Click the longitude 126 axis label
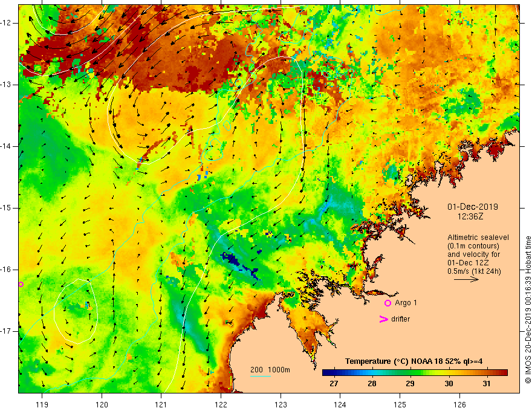Screen dimensions: 532x411 [x=459, y=405]
